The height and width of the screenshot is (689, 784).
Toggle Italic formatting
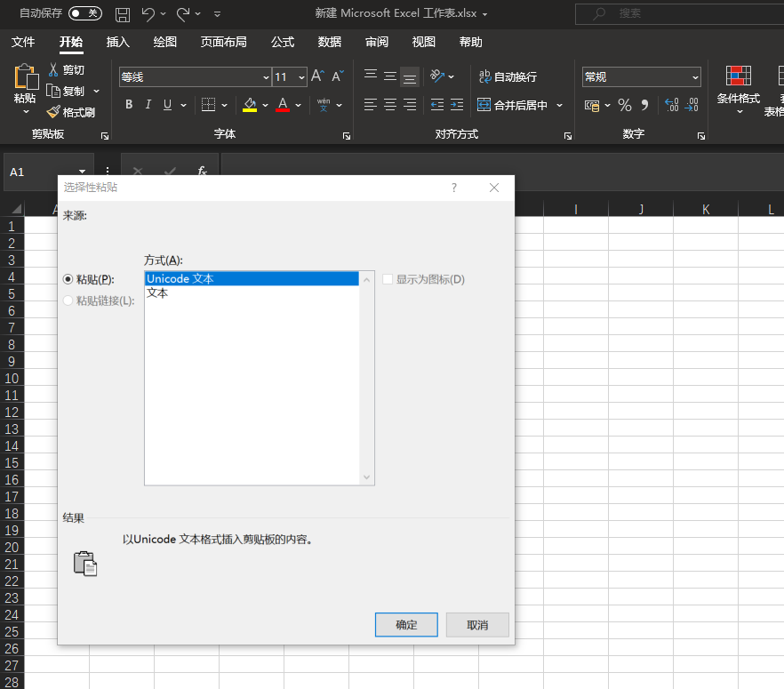(x=148, y=105)
